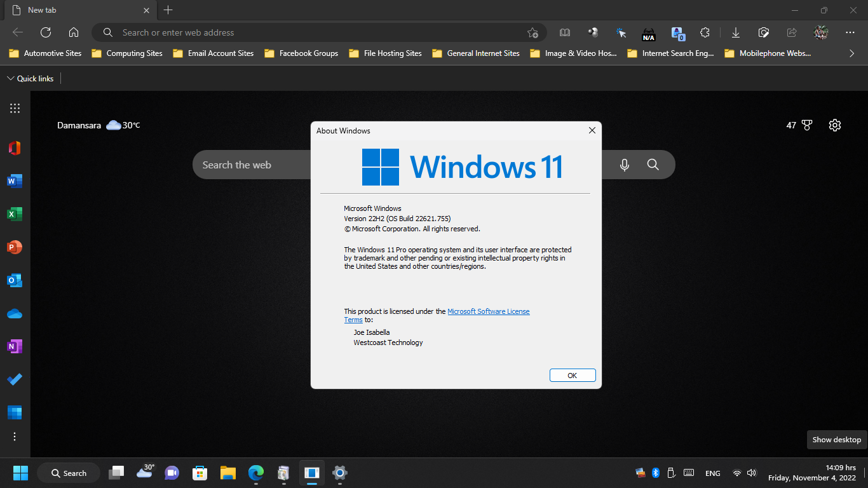
Task: Open the File Hosting Sites favorites folder
Action: (385, 53)
